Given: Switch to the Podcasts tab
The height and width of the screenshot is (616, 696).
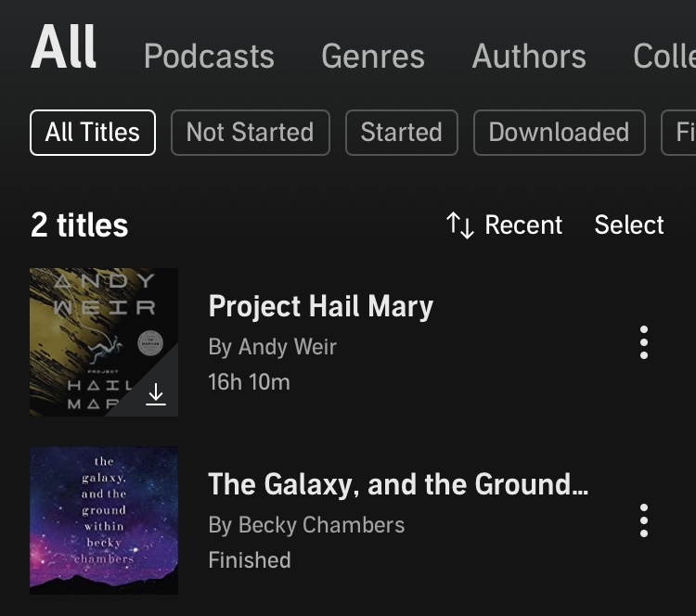Looking at the screenshot, I should [x=209, y=57].
